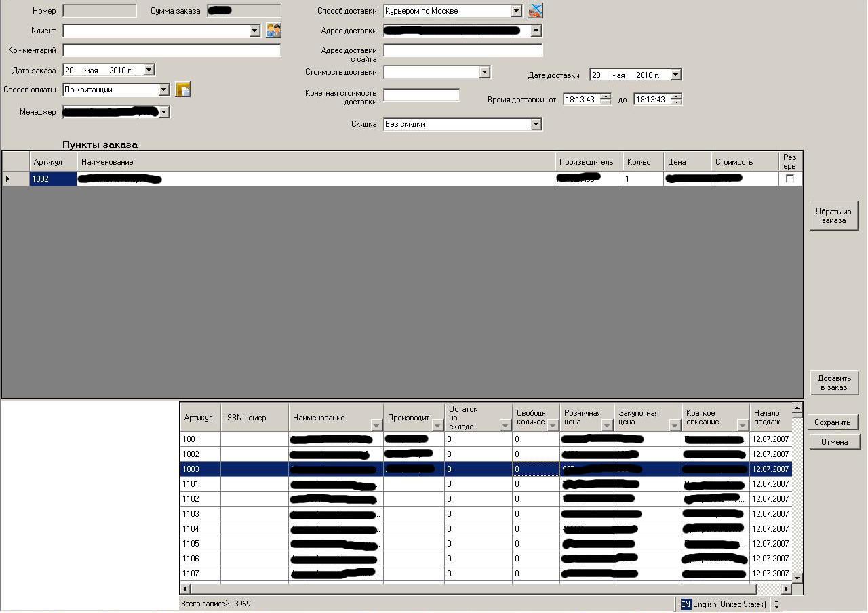Open the Дата заказа date picker
This screenshot has height=613, width=868.
(149, 70)
